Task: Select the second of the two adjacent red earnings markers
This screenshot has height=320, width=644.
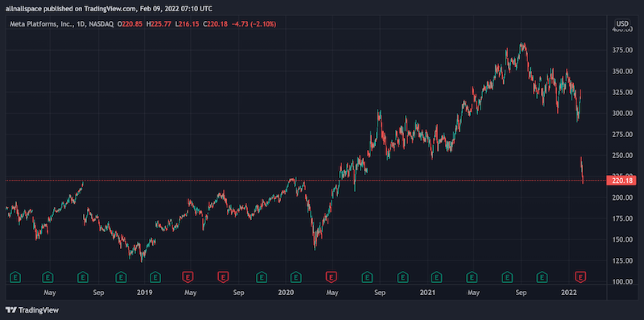Action: tap(223, 277)
